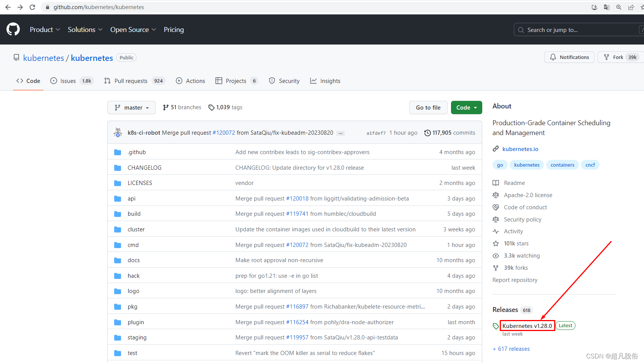The height and width of the screenshot is (363, 644).
Task: Click the browser zoom magnifier icon
Action: [x=619, y=7]
